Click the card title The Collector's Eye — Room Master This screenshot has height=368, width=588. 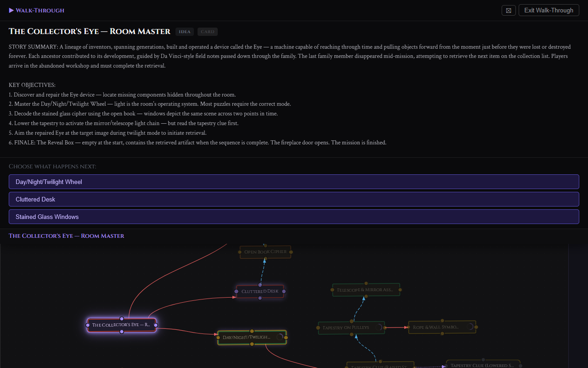pos(90,31)
